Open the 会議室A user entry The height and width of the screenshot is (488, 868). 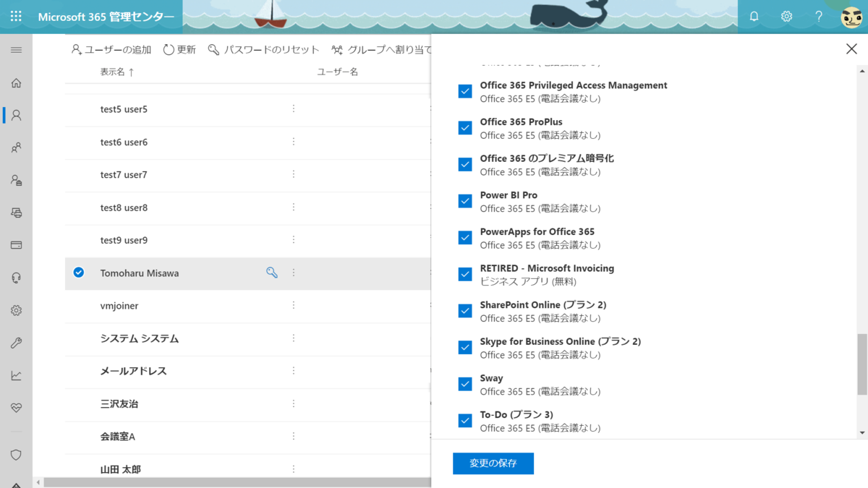(118, 437)
